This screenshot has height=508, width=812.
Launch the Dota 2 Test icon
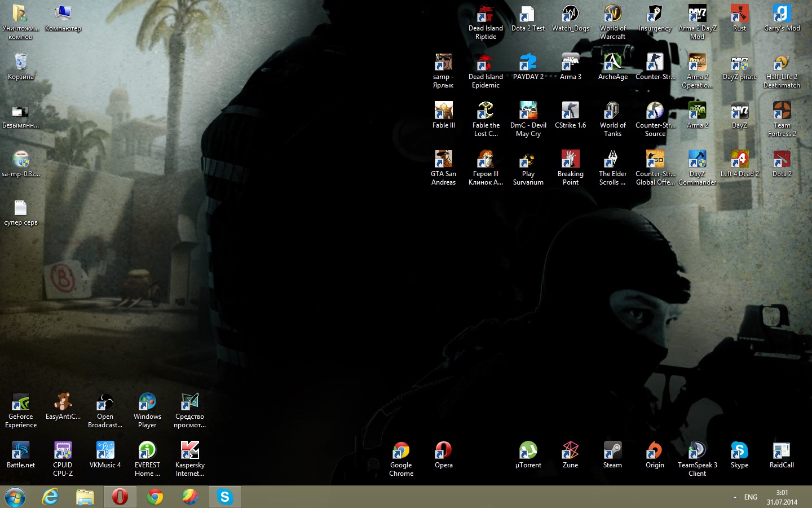(528, 19)
